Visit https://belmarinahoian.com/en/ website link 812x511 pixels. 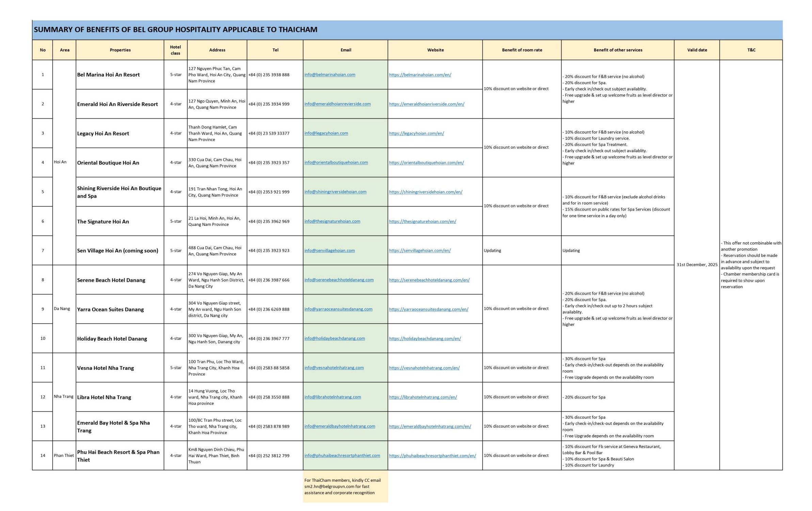click(420, 75)
